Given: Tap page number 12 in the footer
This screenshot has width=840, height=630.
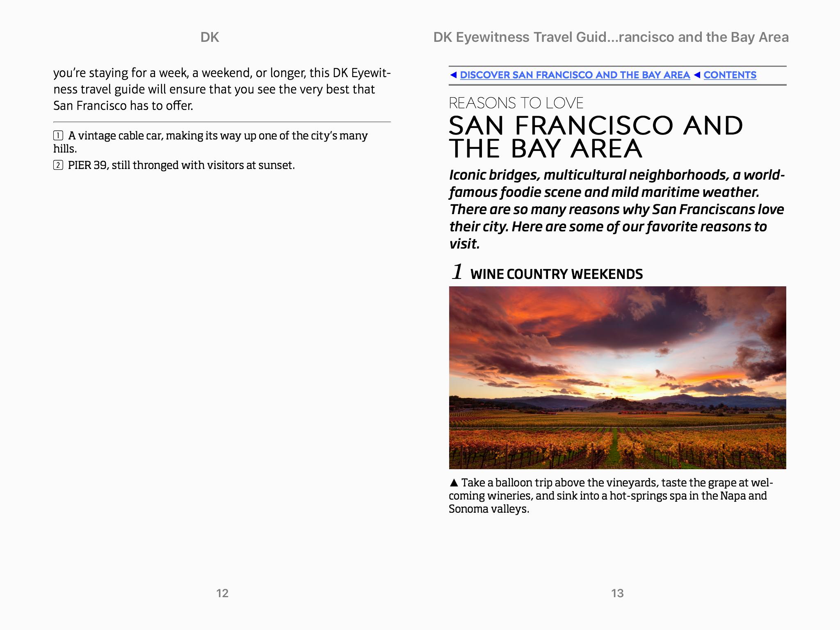Looking at the screenshot, I should pyautogui.click(x=222, y=593).
